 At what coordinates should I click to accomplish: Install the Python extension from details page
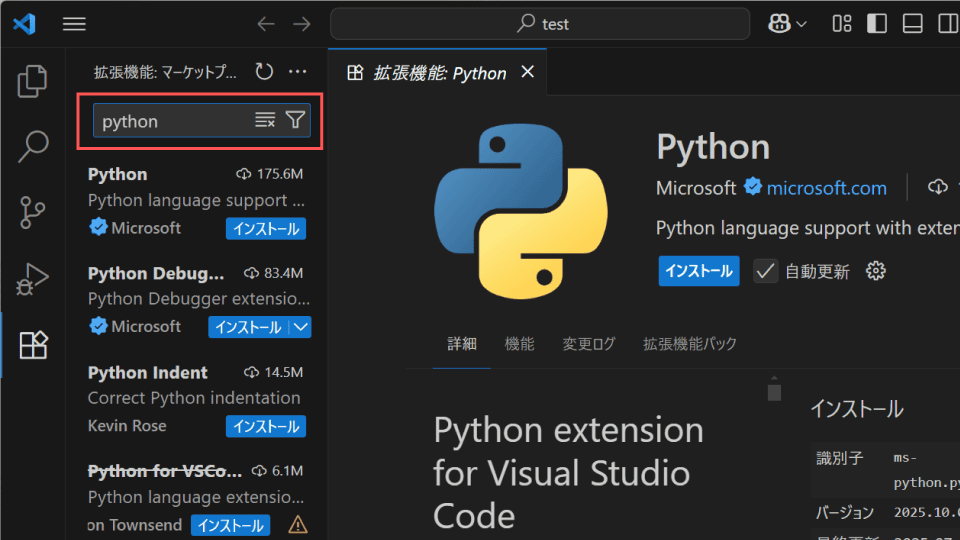click(x=699, y=271)
